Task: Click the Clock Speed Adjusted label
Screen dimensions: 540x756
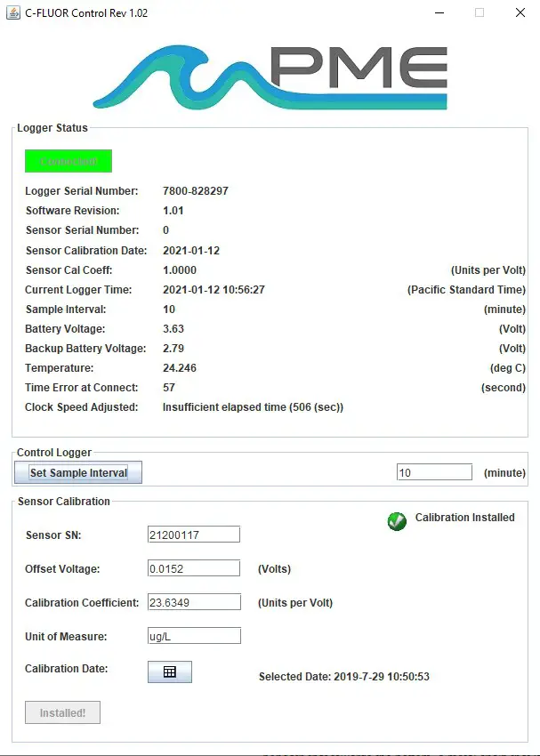Action: point(82,407)
